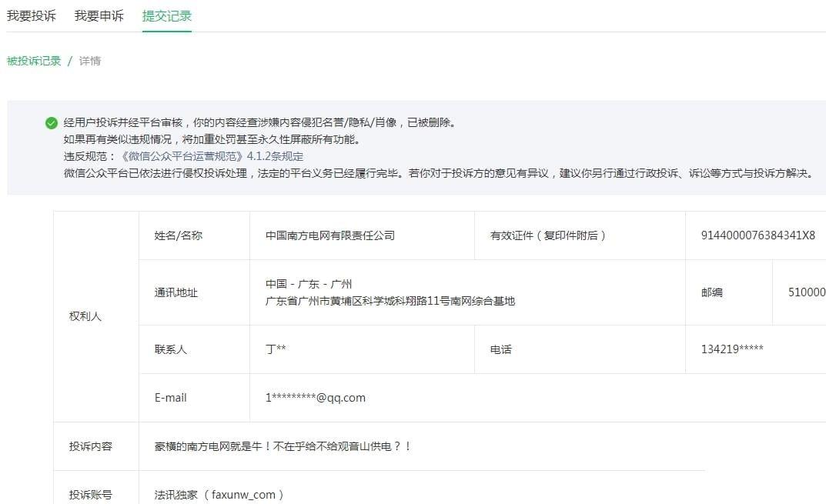Open the 我要投诉 tab

coord(32,15)
